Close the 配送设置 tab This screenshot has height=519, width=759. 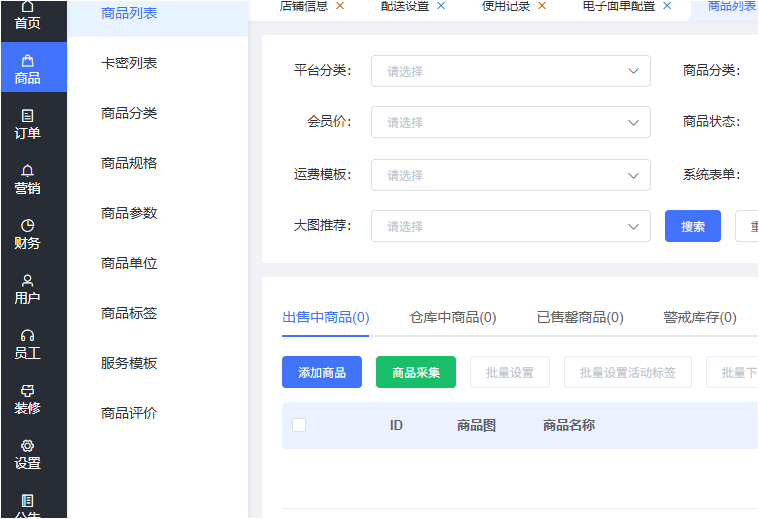pyautogui.click(x=441, y=6)
